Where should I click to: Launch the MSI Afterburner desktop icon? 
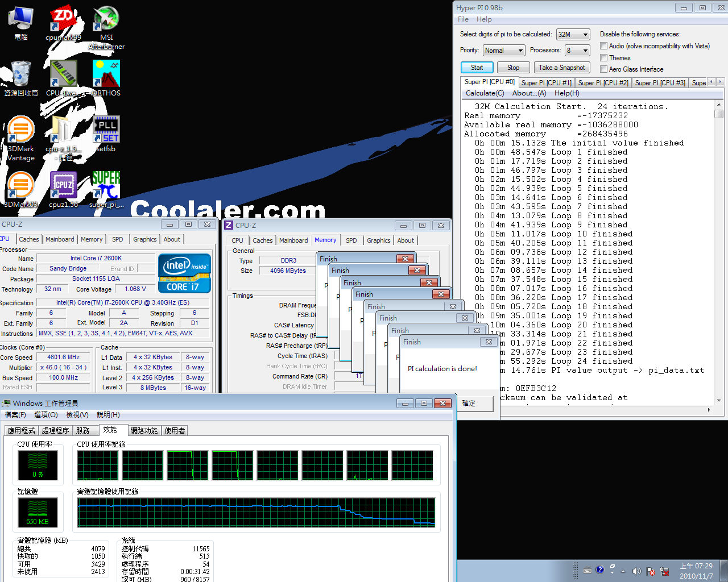(106, 28)
